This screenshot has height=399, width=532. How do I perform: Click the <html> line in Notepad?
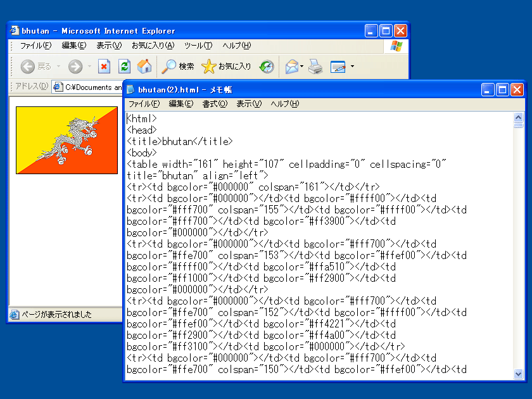click(142, 118)
